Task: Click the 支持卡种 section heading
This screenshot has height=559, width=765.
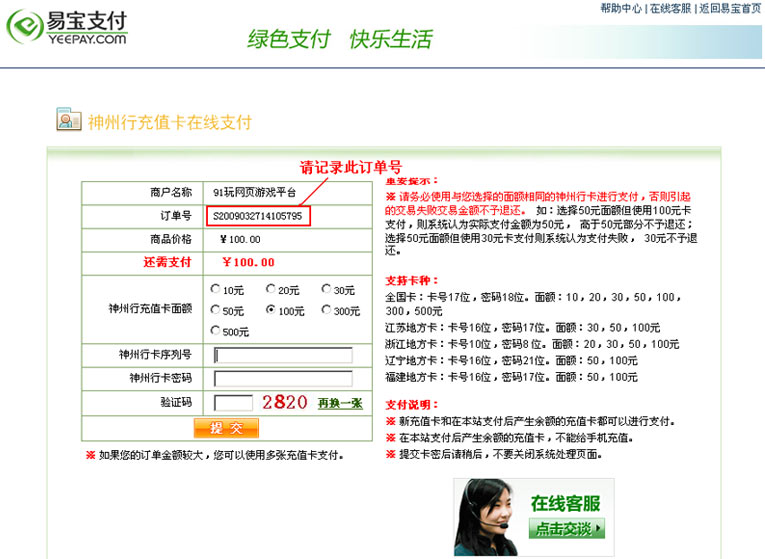Action: coord(412,281)
